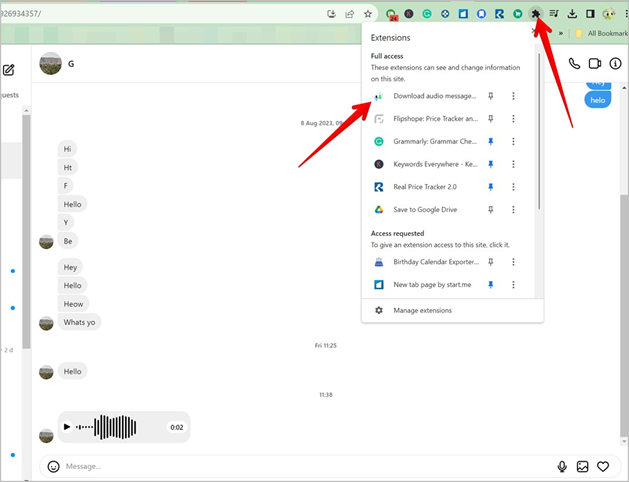Image resolution: width=629 pixels, height=482 pixels.
Task: Click the 'helo' sent message bubble
Action: (x=598, y=100)
